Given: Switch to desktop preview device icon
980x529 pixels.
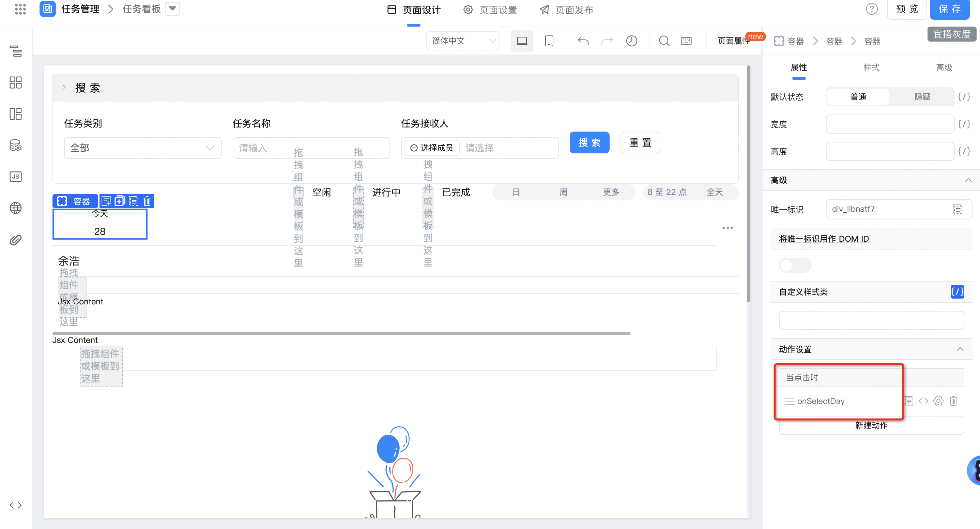Looking at the screenshot, I should 522,41.
